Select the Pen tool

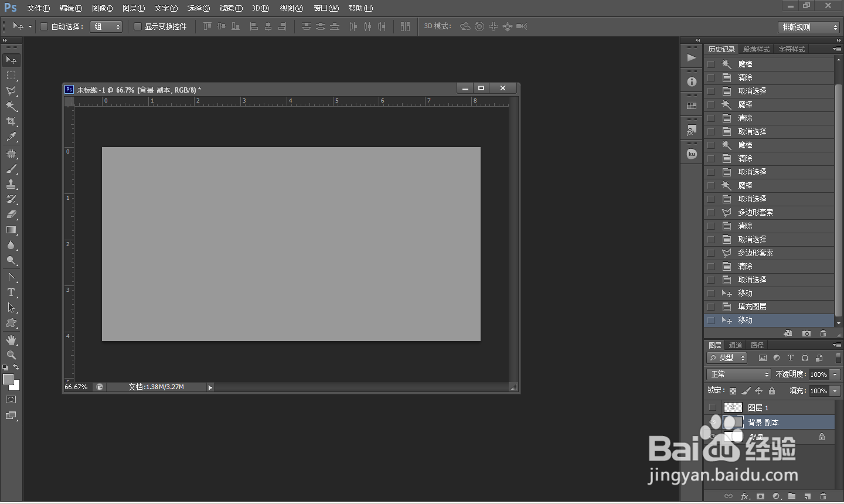tap(11, 277)
